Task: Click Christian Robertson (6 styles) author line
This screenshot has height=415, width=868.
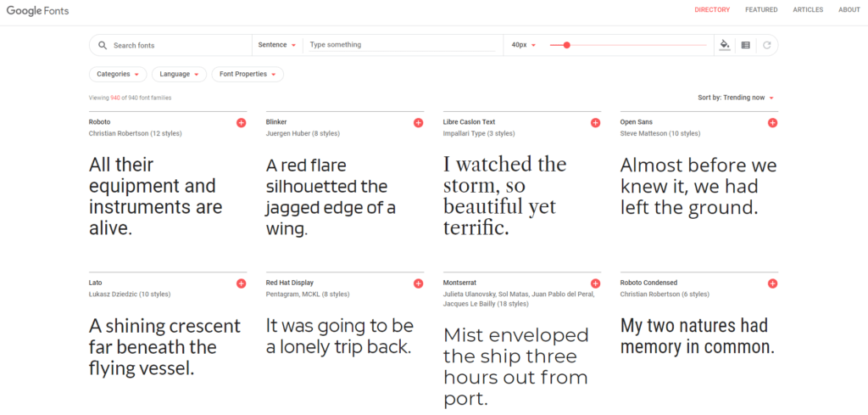Action: point(665,294)
